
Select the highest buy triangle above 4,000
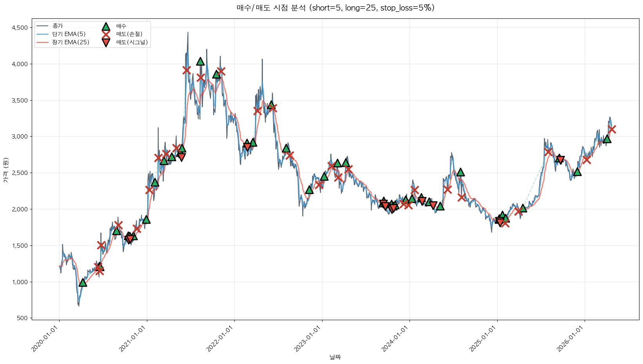tap(200, 61)
